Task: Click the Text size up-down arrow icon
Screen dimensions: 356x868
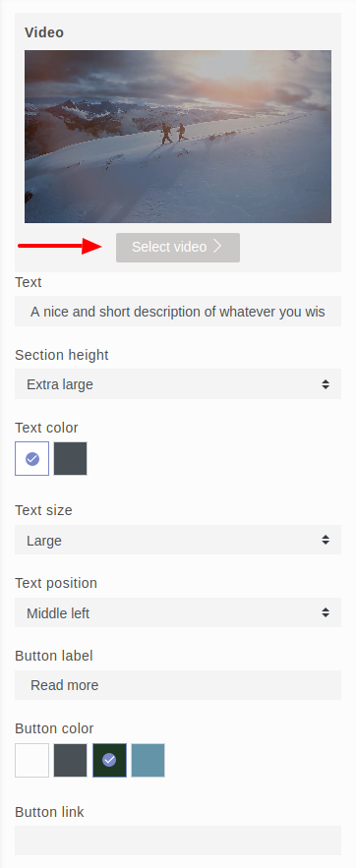Action: (326, 540)
